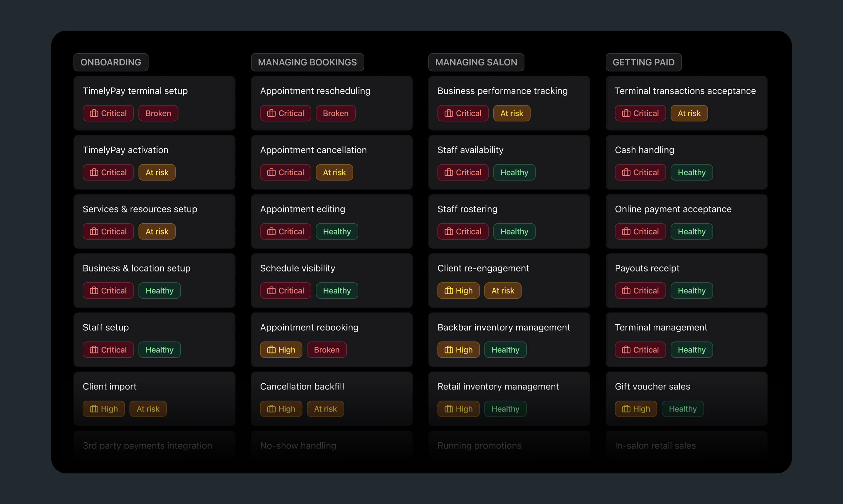Click Healthy status on Staff rostering
843x504 pixels.
[514, 232]
